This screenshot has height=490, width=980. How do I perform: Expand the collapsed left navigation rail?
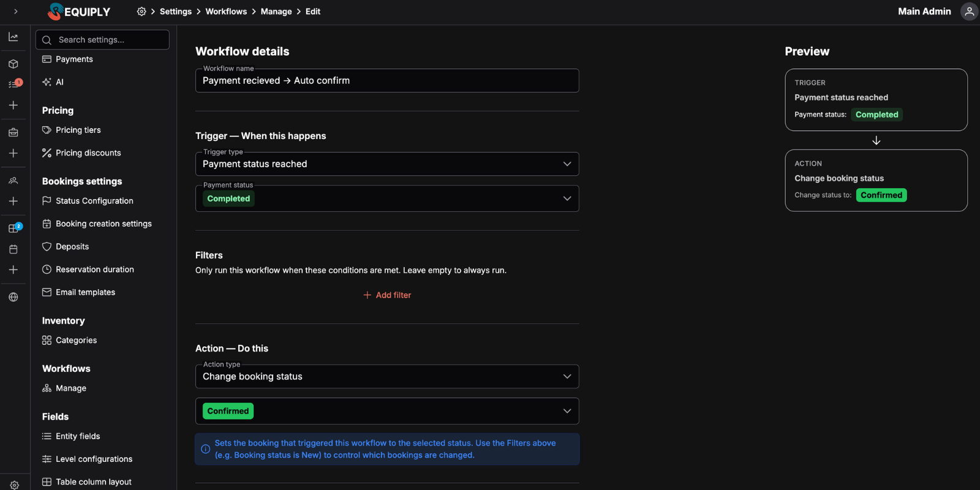tap(16, 12)
